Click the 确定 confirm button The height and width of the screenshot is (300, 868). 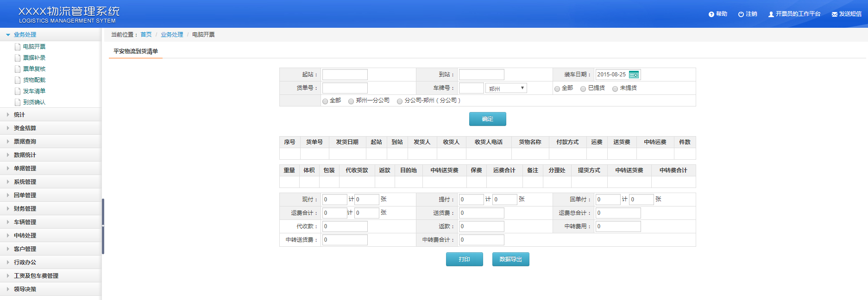pos(487,119)
